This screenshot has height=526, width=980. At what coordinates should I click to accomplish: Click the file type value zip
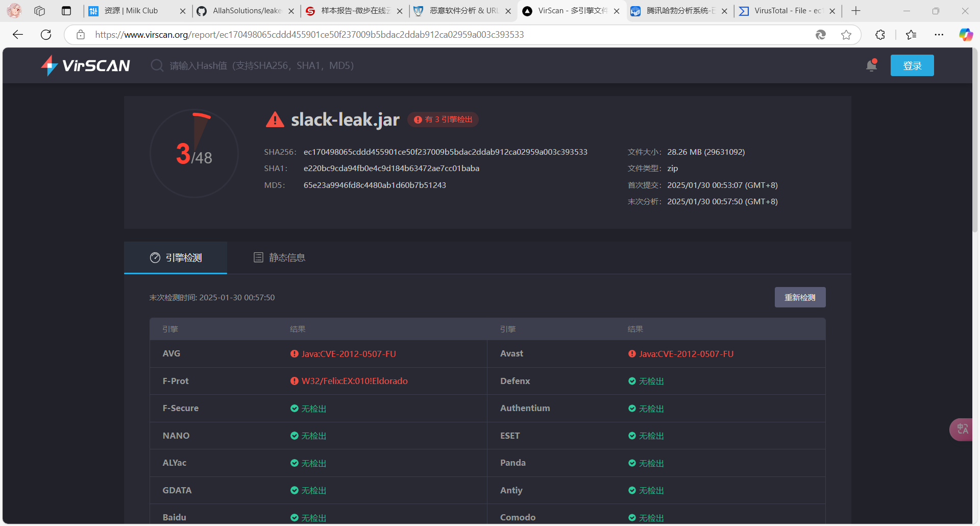point(673,169)
